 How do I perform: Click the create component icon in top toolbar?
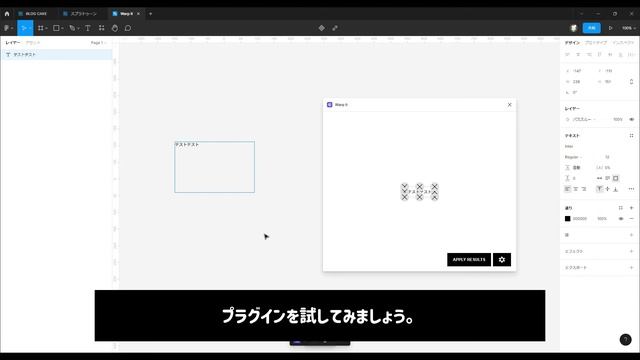(x=322, y=28)
